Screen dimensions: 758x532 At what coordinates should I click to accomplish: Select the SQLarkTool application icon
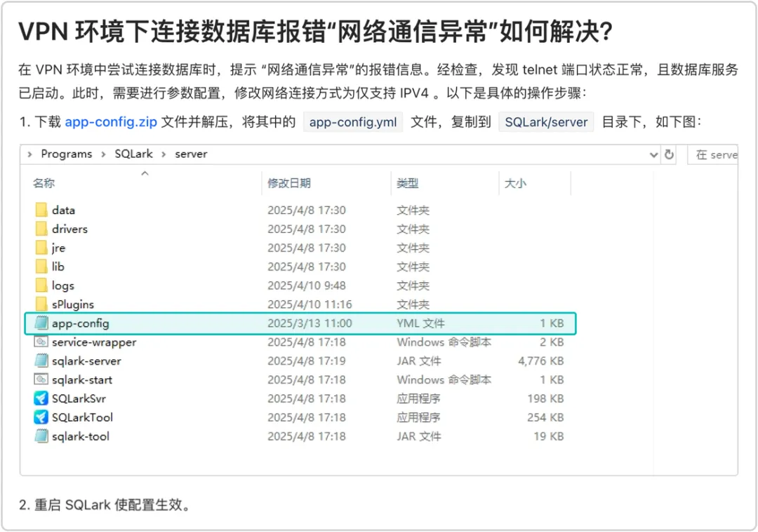tap(41, 417)
